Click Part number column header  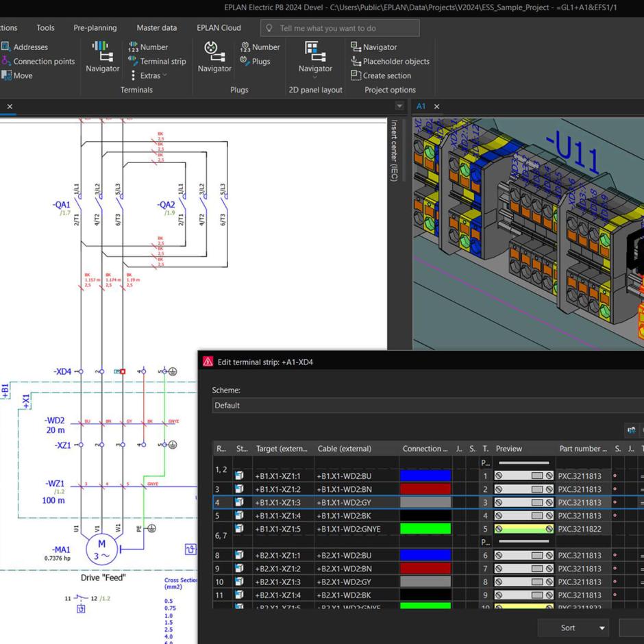(583, 449)
